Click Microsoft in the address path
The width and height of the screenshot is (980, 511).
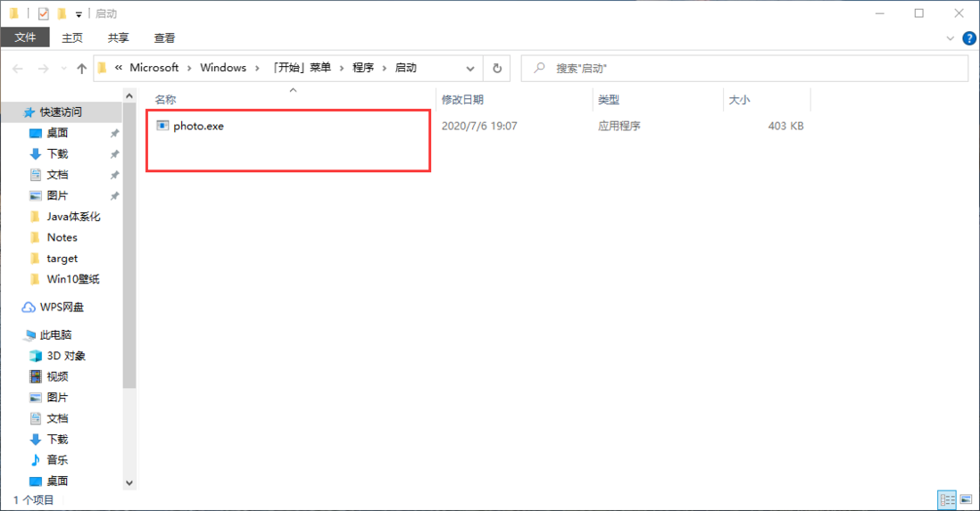[x=154, y=68]
